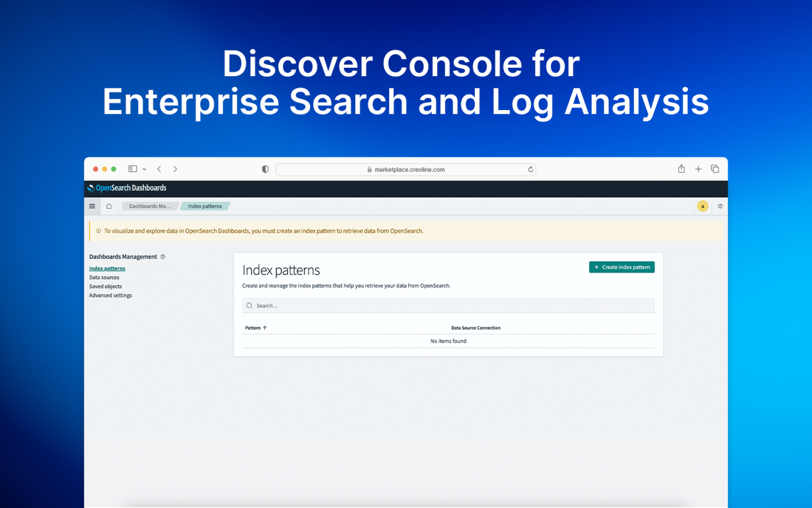Screen dimensions: 812x508
Task: Click Create index pattern button
Action: [622, 267]
